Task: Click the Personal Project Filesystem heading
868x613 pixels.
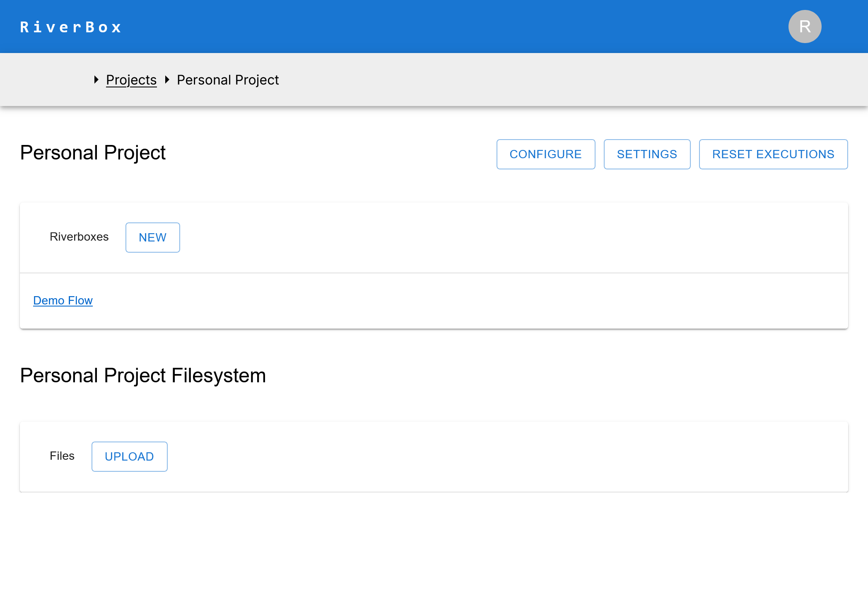Action: coord(142,375)
